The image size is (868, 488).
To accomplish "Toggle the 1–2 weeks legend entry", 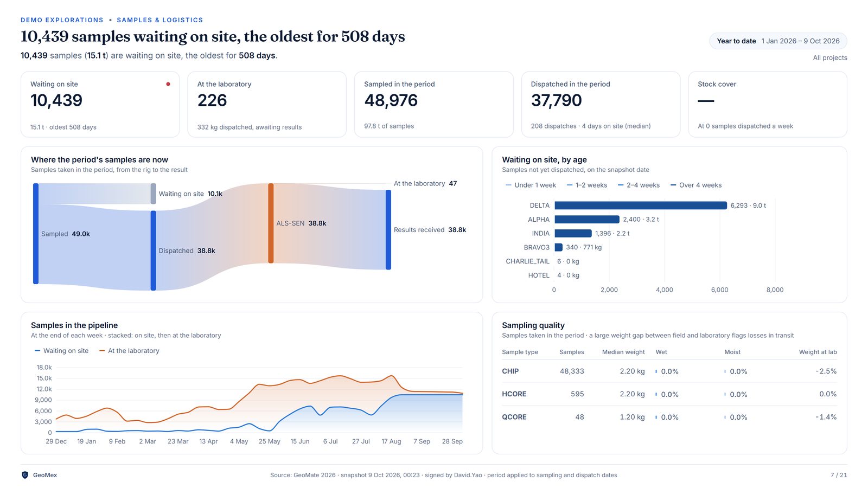I will (587, 185).
